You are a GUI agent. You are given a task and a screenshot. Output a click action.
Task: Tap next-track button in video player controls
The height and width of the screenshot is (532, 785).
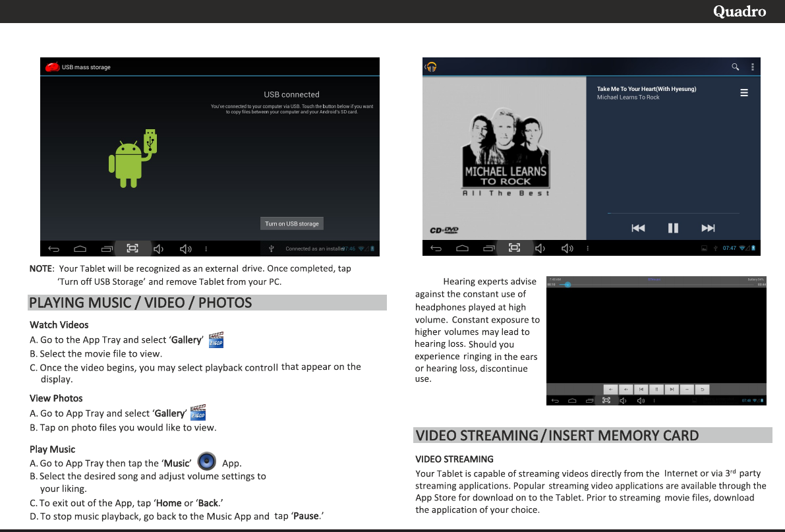point(672,389)
